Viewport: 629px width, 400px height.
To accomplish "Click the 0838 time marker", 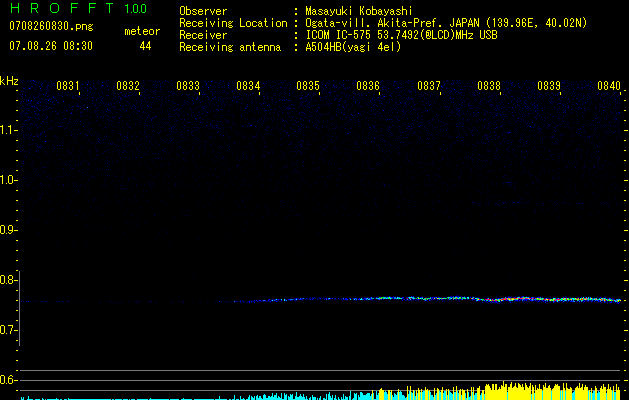I will 489,86.
